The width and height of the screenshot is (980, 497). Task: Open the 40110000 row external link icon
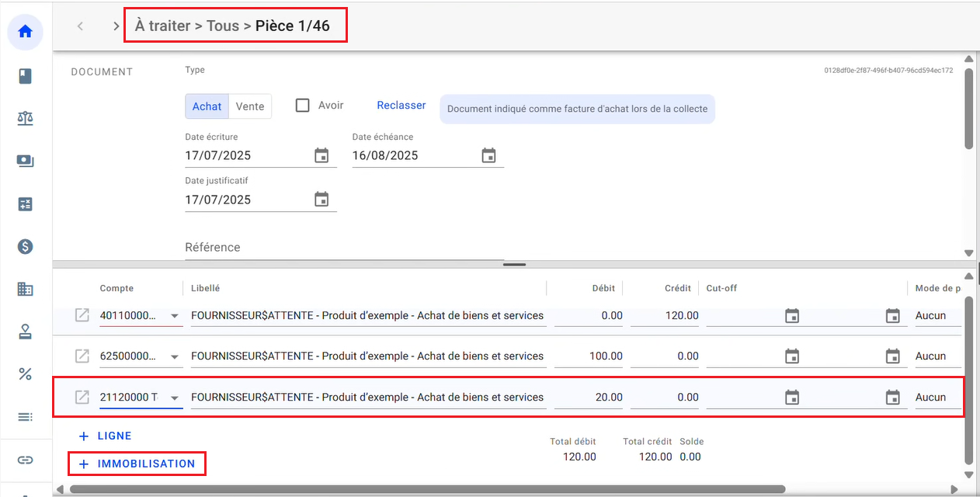[82, 315]
